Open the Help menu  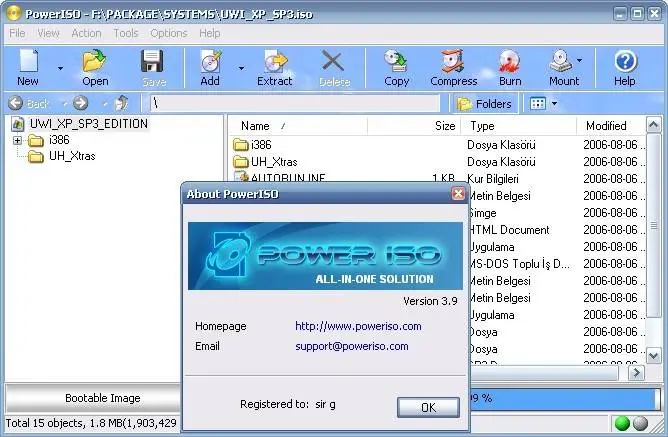(210, 33)
